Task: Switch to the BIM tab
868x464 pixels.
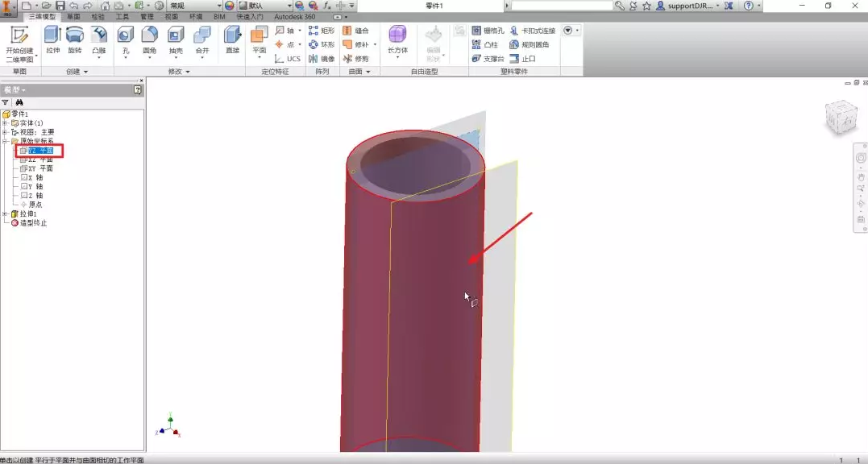Action: click(x=219, y=17)
